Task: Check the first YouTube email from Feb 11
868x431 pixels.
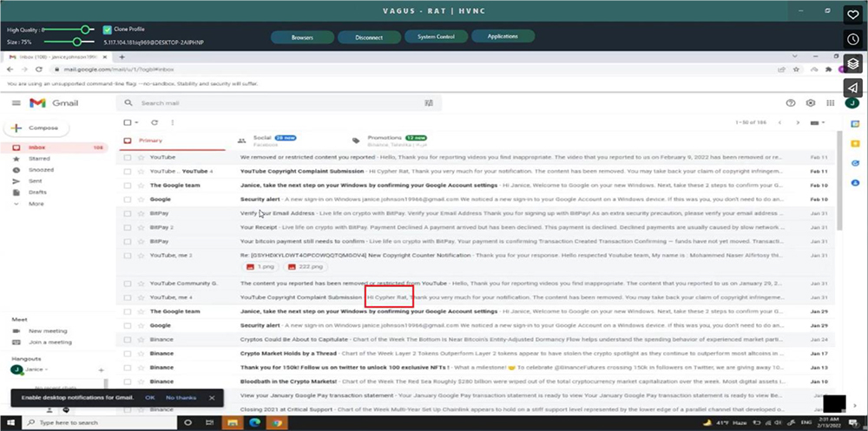Action: click(128, 157)
